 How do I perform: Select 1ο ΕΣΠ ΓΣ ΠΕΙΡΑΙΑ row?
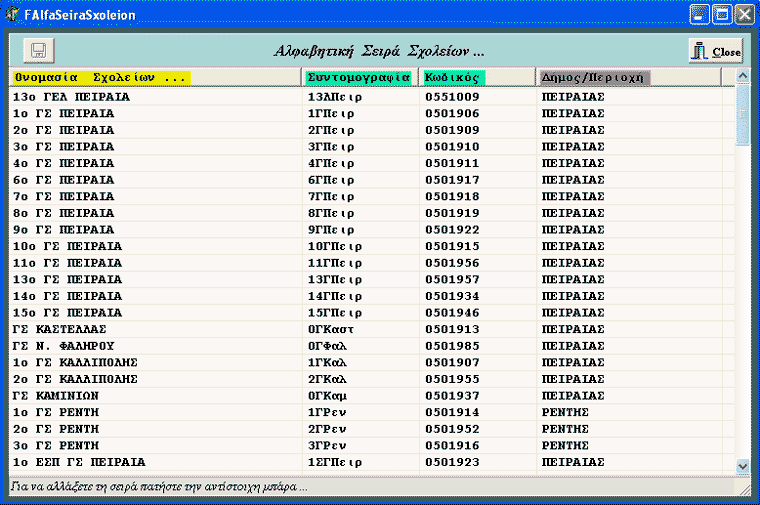pos(79,461)
